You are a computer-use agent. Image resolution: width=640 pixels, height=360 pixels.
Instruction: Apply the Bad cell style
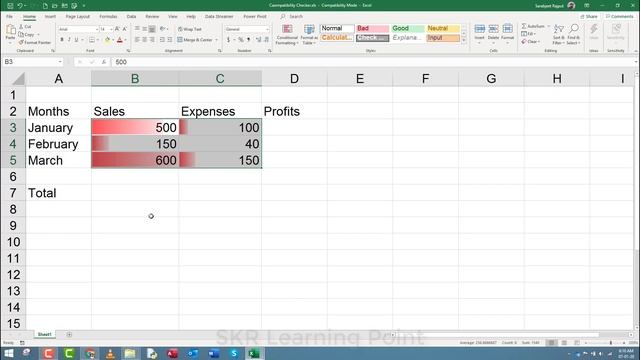click(x=372, y=28)
